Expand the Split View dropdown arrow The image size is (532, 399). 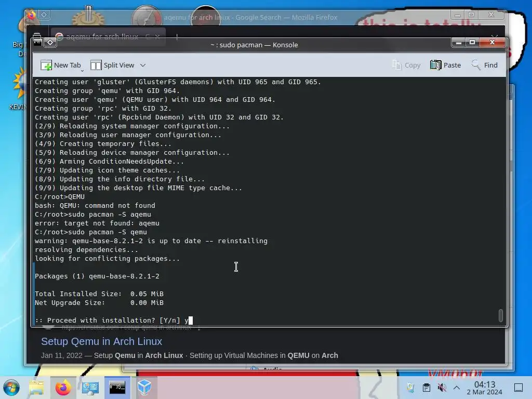point(143,65)
